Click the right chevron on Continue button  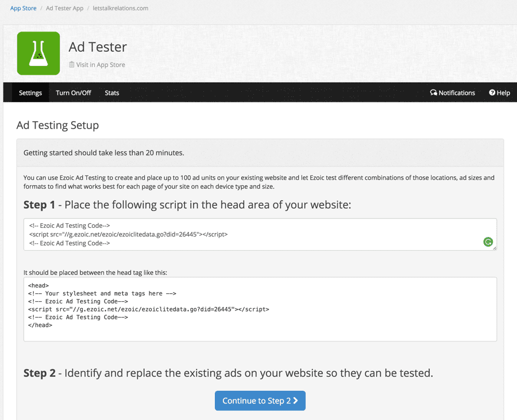296,400
